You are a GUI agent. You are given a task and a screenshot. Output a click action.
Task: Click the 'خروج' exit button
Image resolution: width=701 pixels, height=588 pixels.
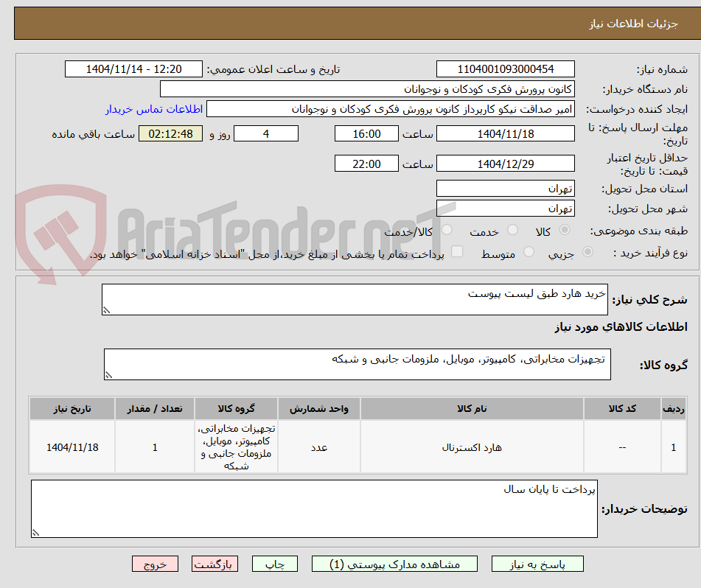(155, 564)
